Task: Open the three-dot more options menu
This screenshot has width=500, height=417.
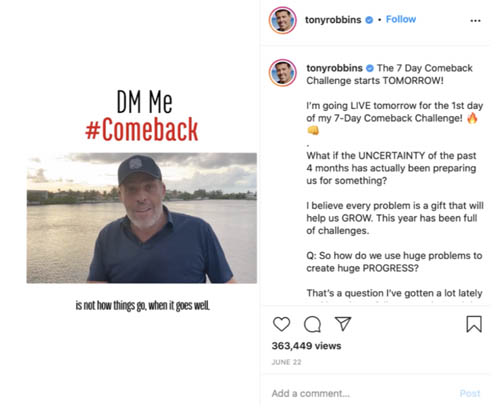Action: coord(475,20)
